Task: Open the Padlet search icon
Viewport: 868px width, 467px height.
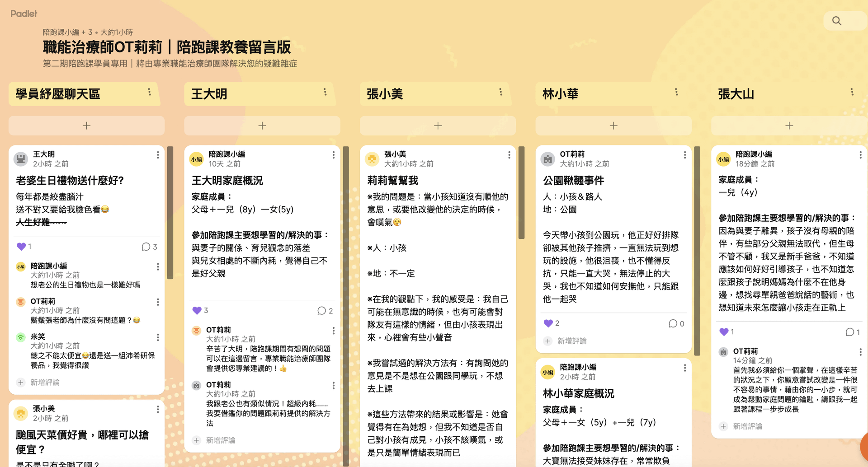Action: (837, 21)
